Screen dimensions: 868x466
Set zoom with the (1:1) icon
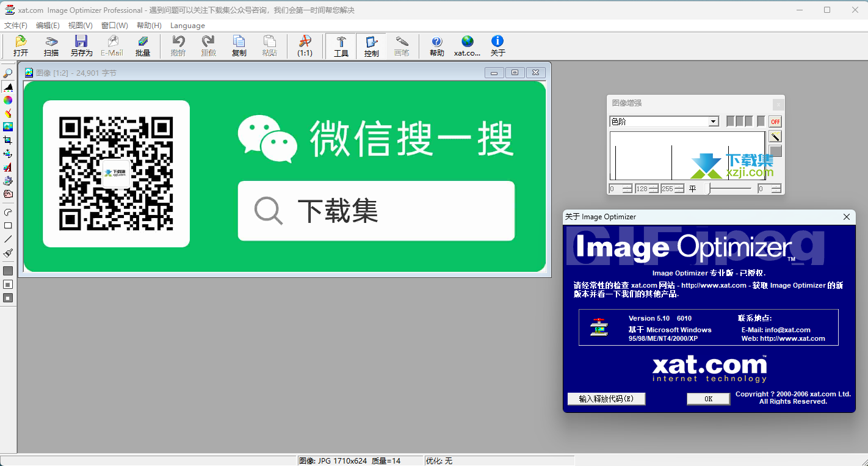click(305, 46)
